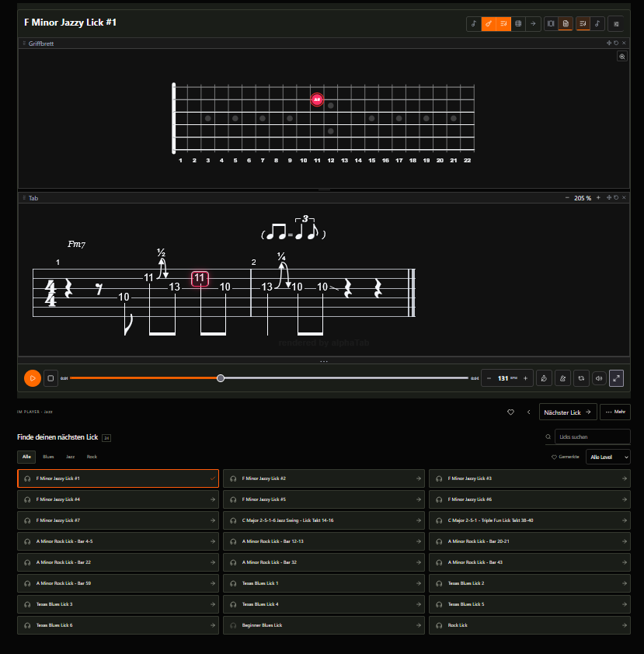Screen dimensions: 644x654
Task: Open Texas Blues Lick 1
Action: [x=324, y=583]
